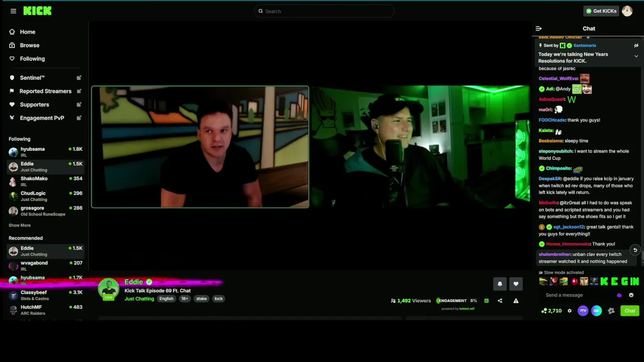Click Santamaria username in pinned message
This screenshot has height=362, width=644.
coord(584,45)
